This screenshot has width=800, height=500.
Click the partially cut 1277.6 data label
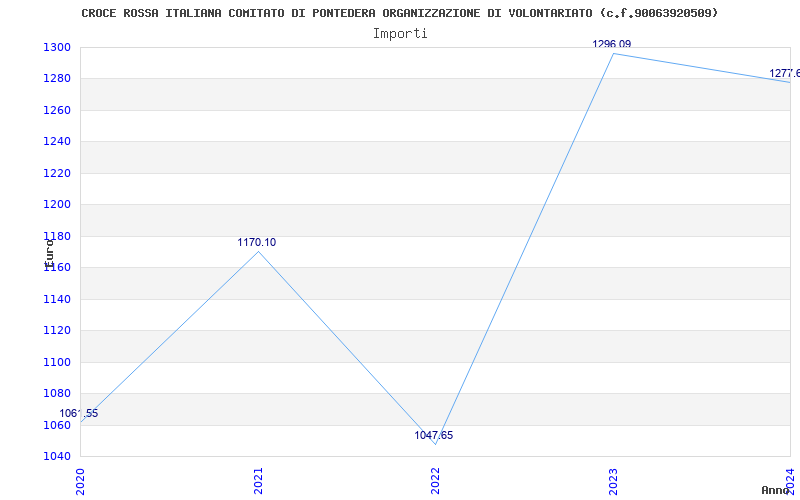pos(785,73)
